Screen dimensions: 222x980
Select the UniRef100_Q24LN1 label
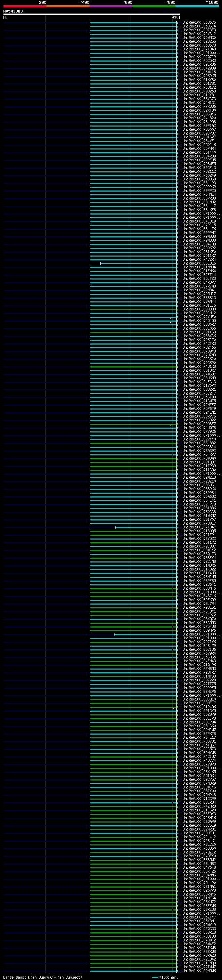tap(199, 412)
